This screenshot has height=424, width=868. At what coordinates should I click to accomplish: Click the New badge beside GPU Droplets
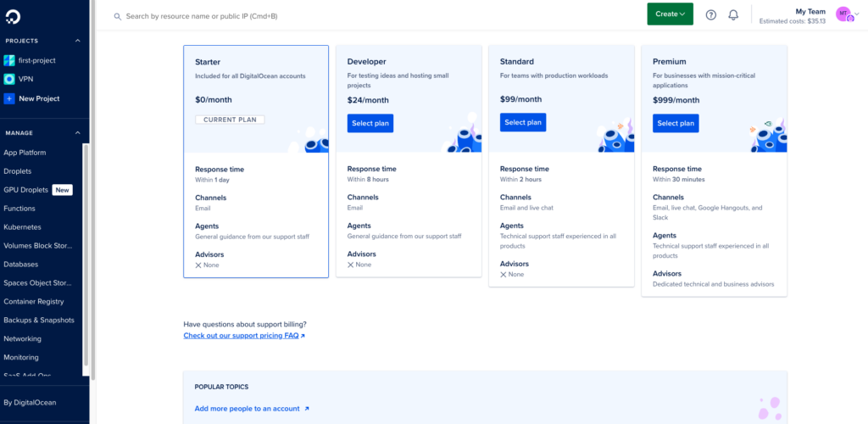pos(63,190)
